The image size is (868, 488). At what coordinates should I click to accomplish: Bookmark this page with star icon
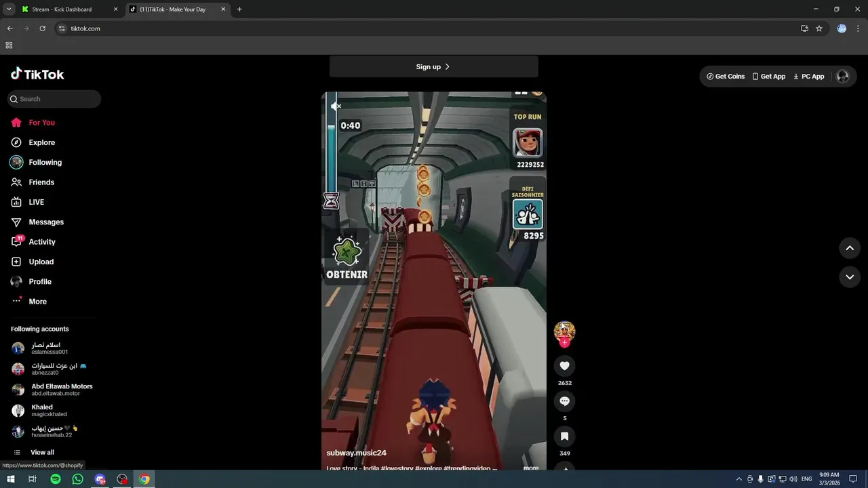click(x=819, y=28)
